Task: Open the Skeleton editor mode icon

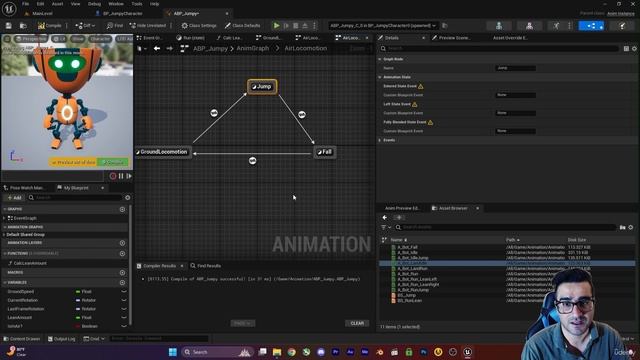Action: pos(499,26)
